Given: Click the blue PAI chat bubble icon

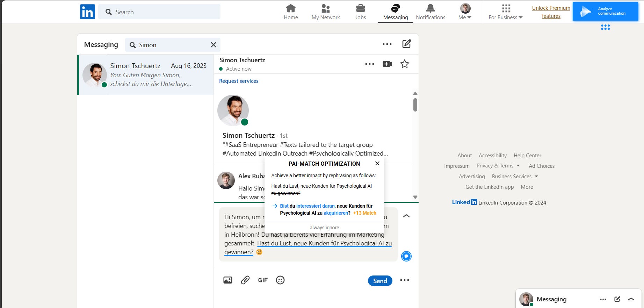Looking at the screenshot, I should [x=406, y=256].
